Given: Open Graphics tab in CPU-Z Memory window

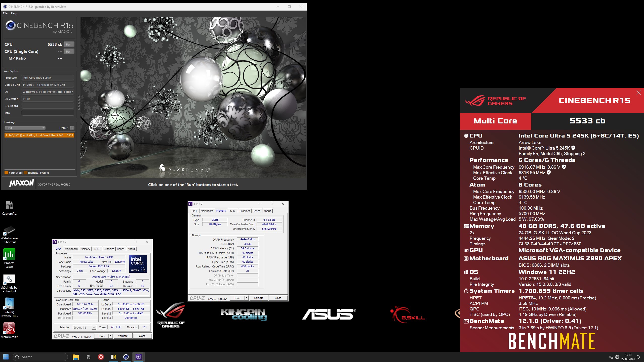Looking at the screenshot, I should (245, 211).
